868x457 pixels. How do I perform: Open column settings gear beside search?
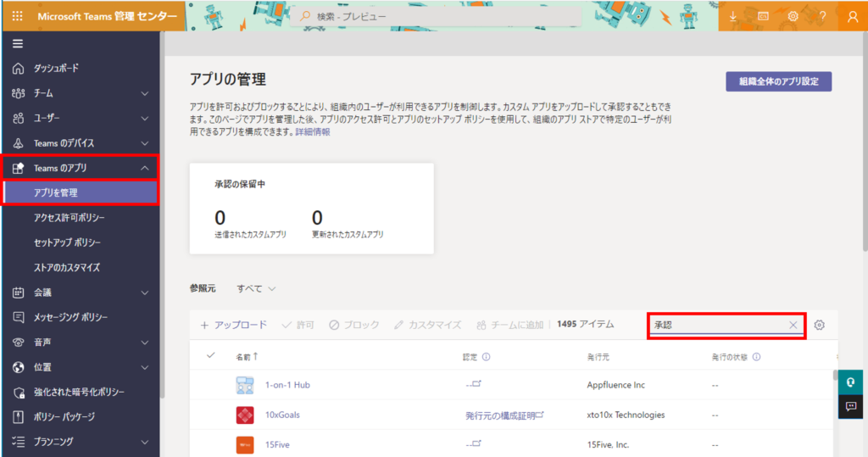[819, 325]
